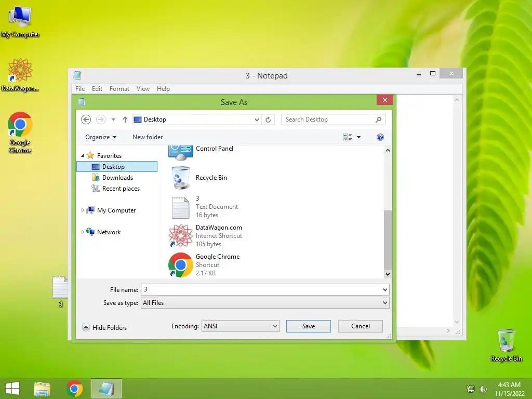This screenshot has height=399, width=532.
Task: Open Notepad File menu
Action: pyautogui.click(x=80, y=88)
